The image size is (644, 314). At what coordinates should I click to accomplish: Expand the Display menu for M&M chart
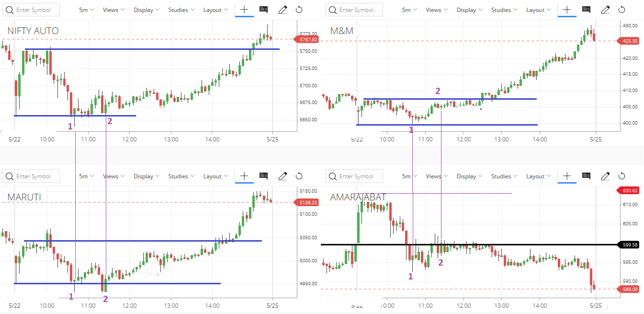[x=470, y=10]
